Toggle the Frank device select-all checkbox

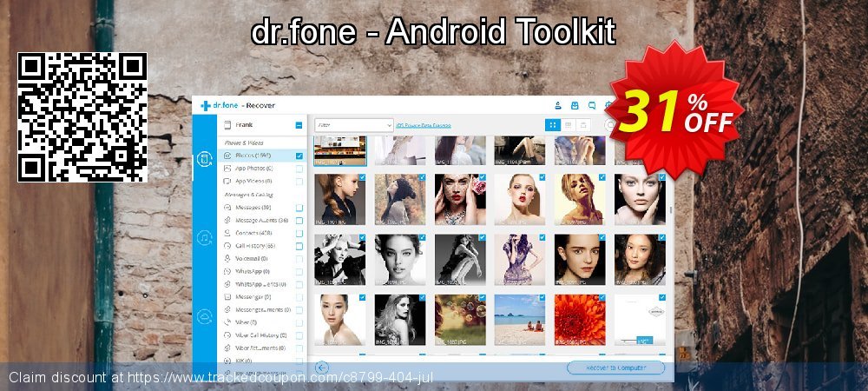tap(299, 125)
